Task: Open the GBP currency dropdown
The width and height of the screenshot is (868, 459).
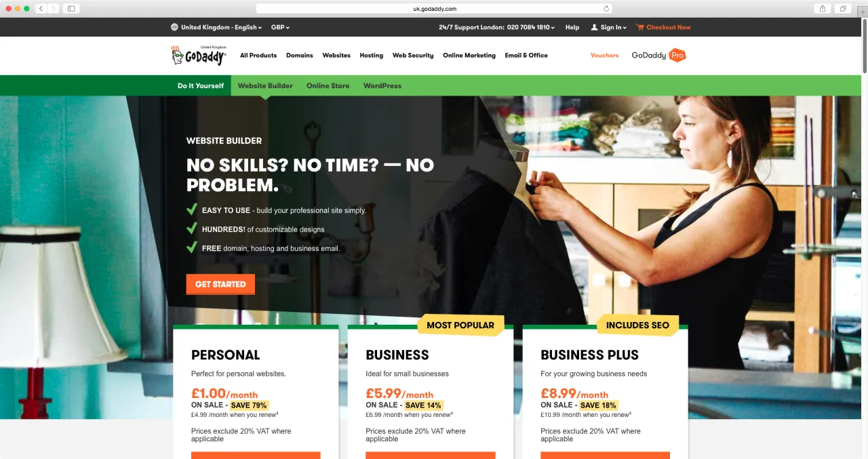Action: coord(280,27)
